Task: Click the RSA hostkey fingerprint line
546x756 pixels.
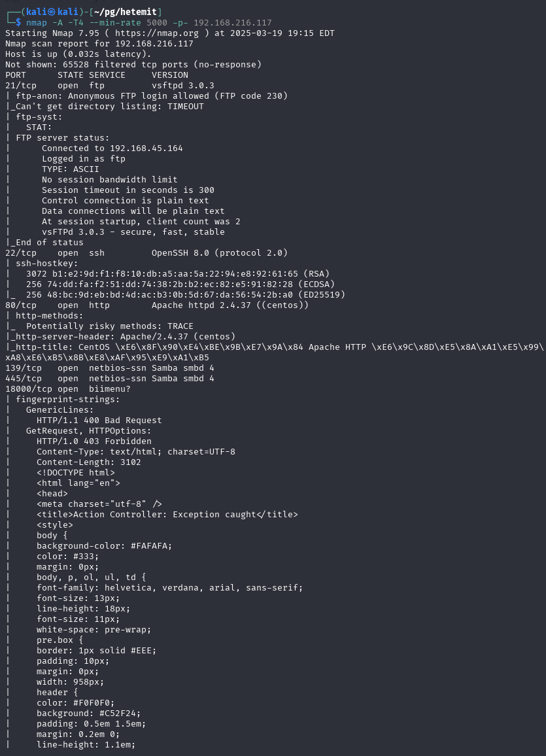Action: pos(178,274)
